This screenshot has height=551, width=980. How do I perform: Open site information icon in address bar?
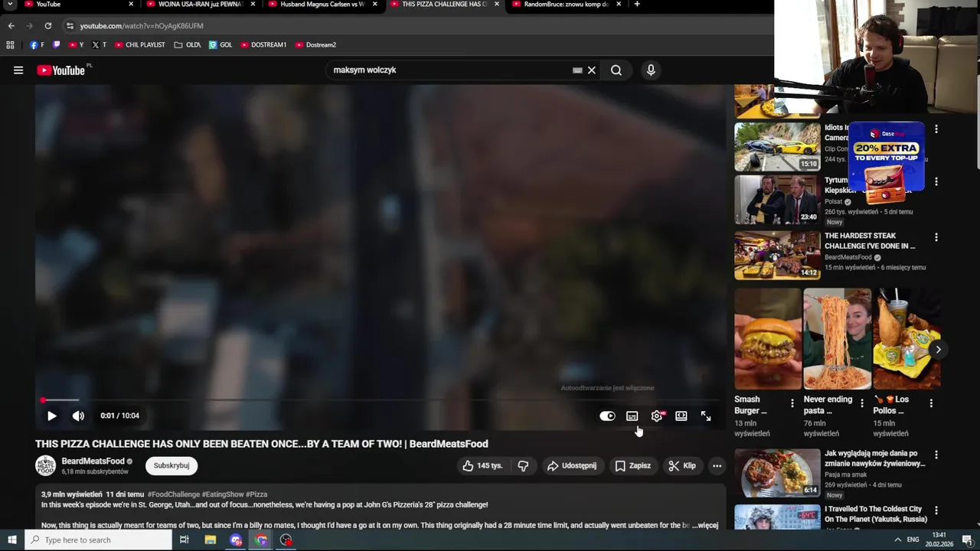click(70, 26)
